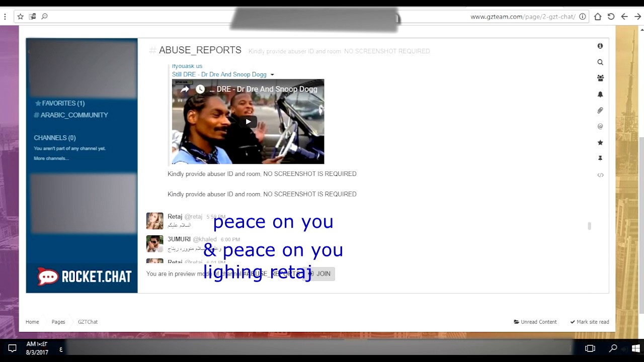Open Windows taskbar search
644x362 pixels.
point(613,348)
